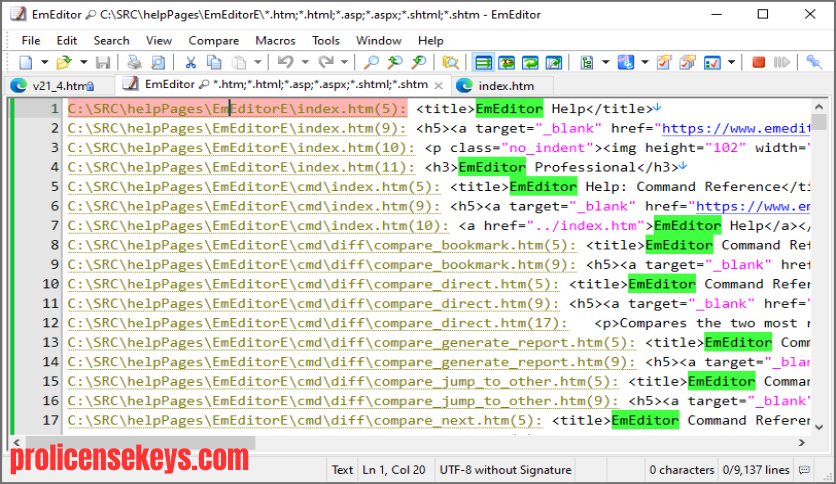Open compare_direct.htm(17) result link
Image resolution: width=836 pixels, height=484 pixels.
pyautogui.click(x=318, y=323)
